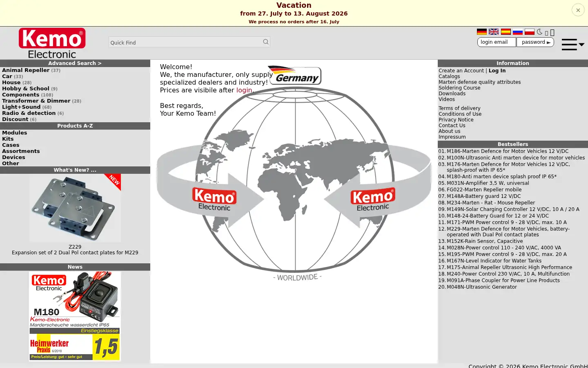Open M100N-Ultrasonic Anti marten device

pos(516,158)
